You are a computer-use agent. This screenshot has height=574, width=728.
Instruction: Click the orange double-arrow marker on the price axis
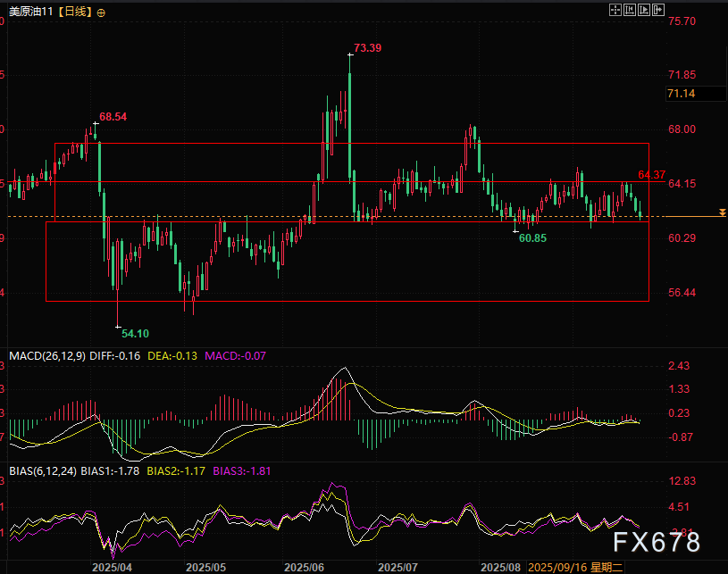(721, 212)
